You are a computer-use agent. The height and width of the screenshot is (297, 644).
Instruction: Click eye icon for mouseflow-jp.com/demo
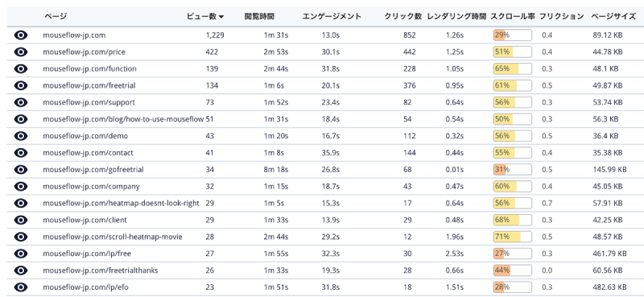click(21, 136)
